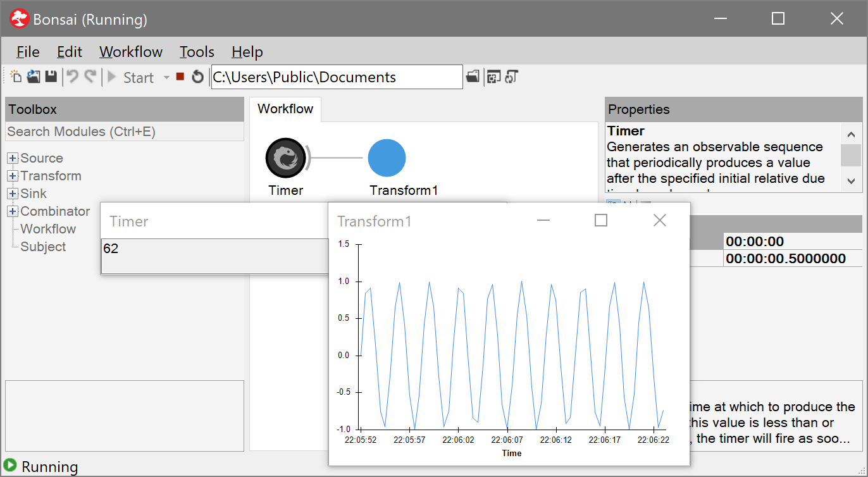
Task: Click the Toolbox panel header
Action: (125, 109)
